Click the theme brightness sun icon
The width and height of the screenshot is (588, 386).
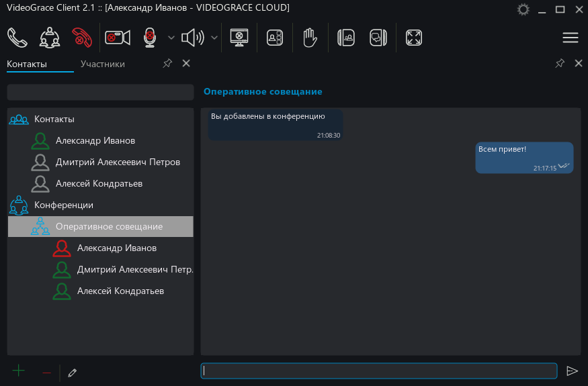tap(523, 9)
